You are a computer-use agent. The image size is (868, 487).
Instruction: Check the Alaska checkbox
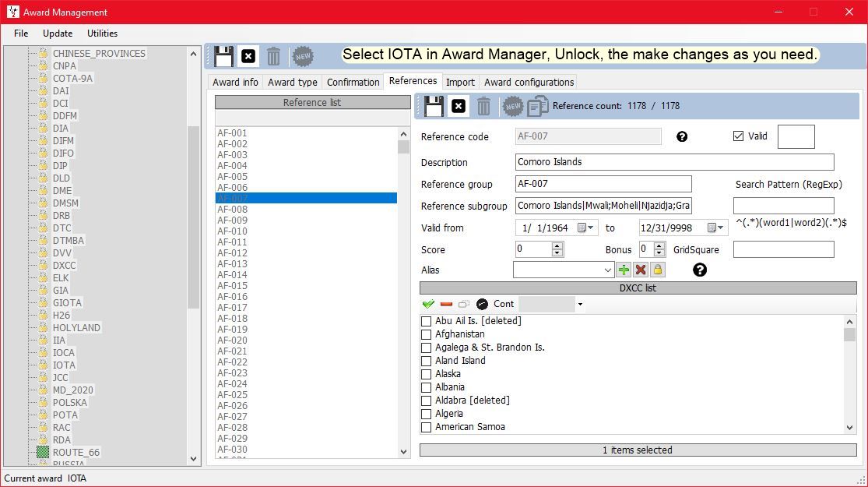coord(427,374)
